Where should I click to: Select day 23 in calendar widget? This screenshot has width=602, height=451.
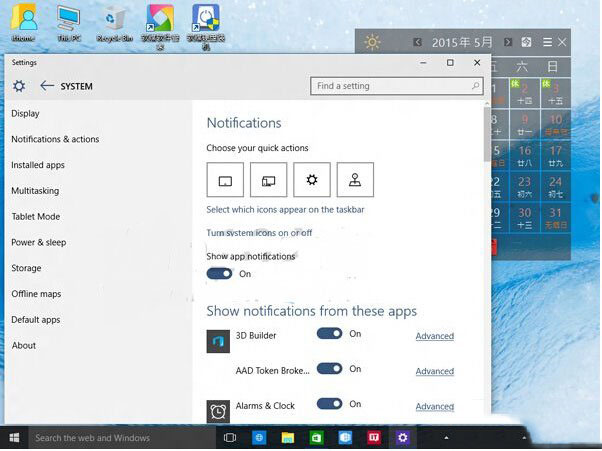click(524, 187)
